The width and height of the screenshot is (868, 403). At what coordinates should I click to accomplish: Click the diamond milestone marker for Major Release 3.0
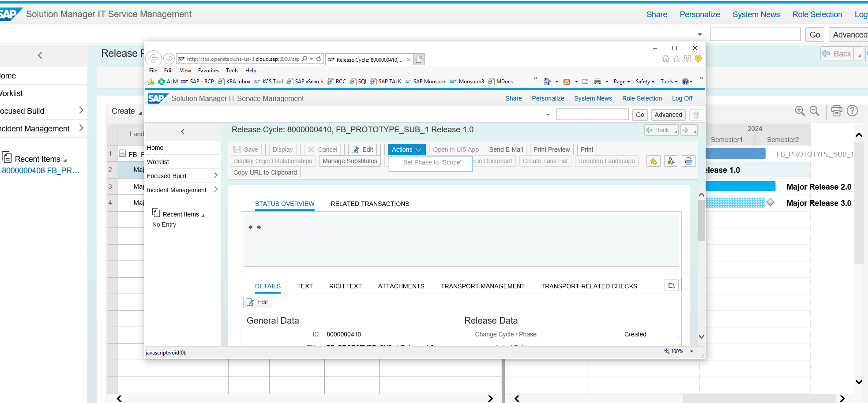click(x=770, y=202)
